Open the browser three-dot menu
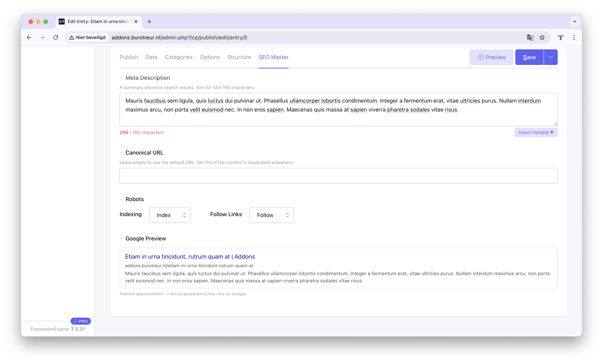The width and height of the screenshot is (603, 364). (574, 37)
